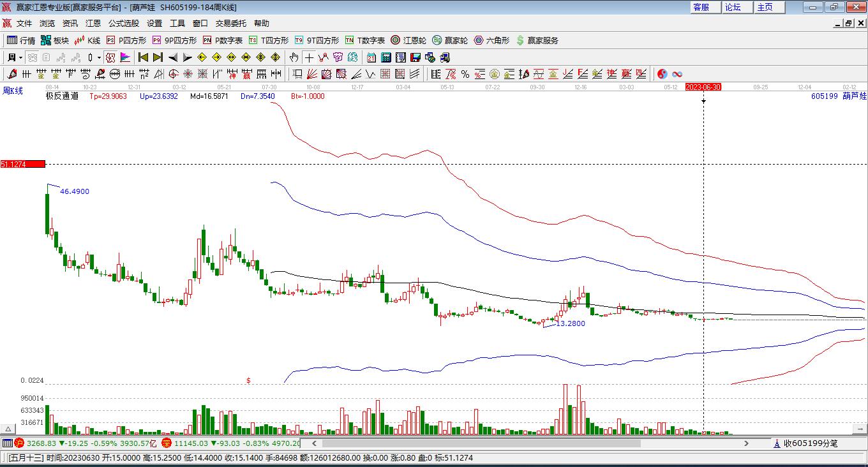Click the K线 candlestick chart icon
The height and width of the screenshot is (467, 868).
click(87, 40)
